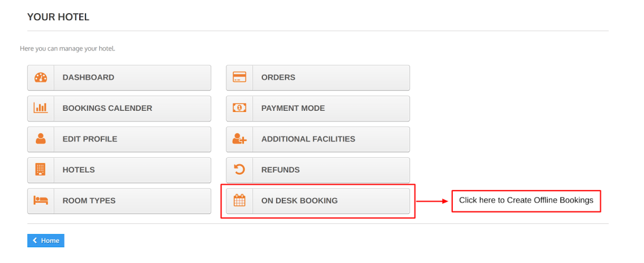The height and width of the screenshot is (263, 644).
Task: Open ON DESK BOOKING
Action: tap(318, 201)
